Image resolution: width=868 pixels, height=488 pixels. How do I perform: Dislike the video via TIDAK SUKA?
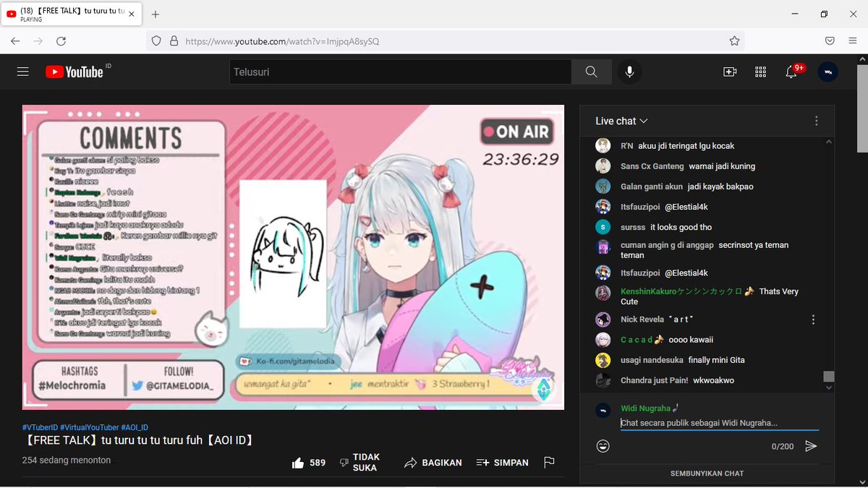[x=360, y=463]
